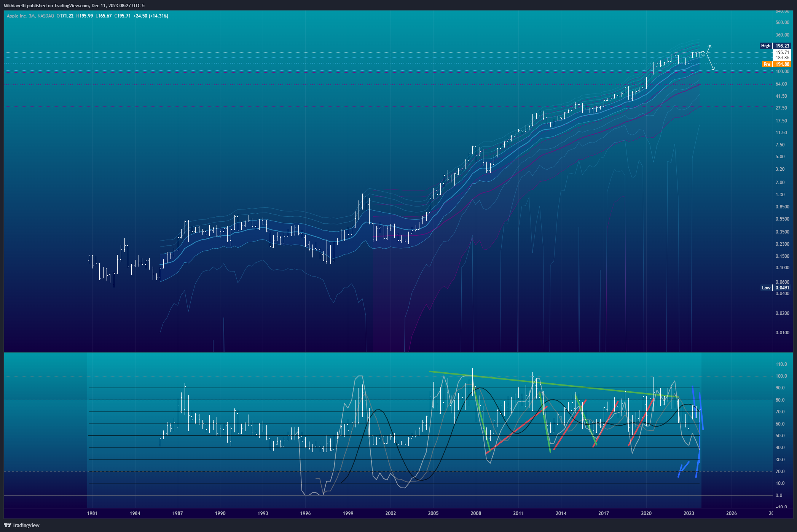The image size is (797, 532).
Task: Select the high value H195.99
Action: click(x=84, y=16)
